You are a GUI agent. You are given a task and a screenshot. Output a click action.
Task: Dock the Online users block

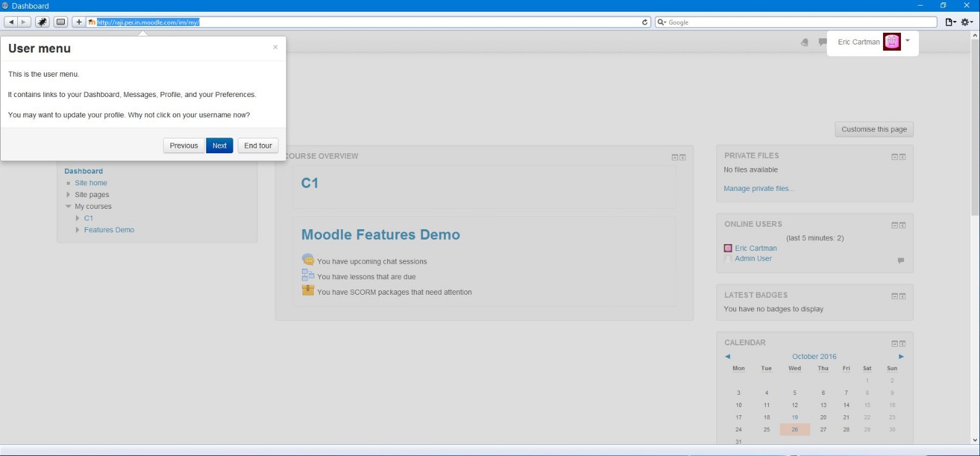point(902,226)
